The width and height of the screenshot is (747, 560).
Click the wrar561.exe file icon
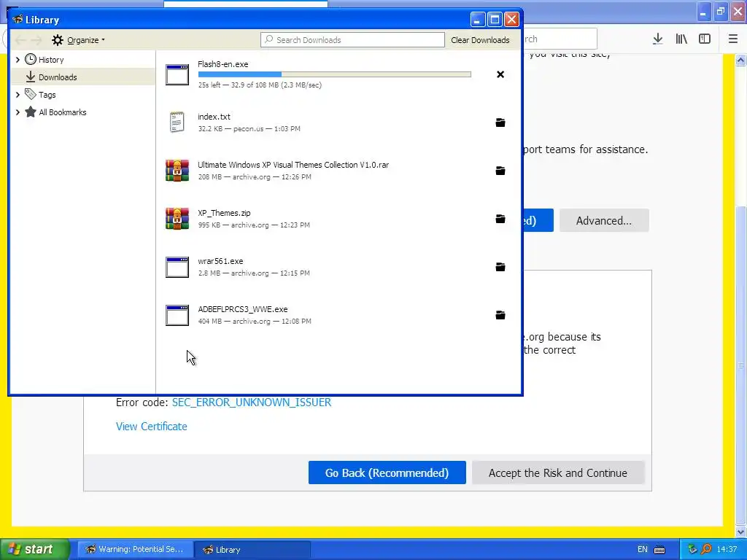177,267
